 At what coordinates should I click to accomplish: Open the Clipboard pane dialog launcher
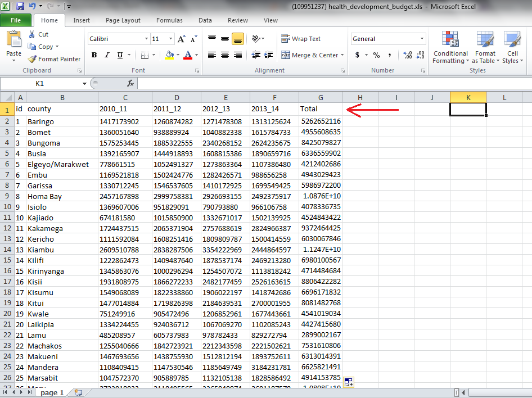point(79,70)
